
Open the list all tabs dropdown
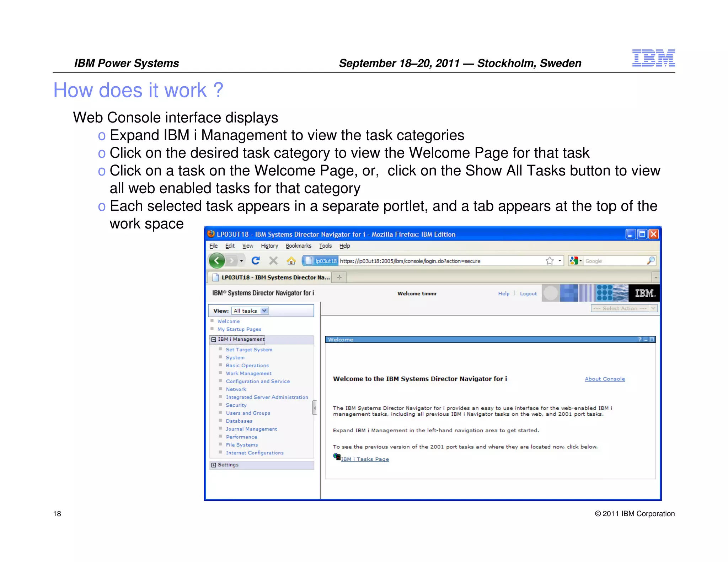point(655,277)
